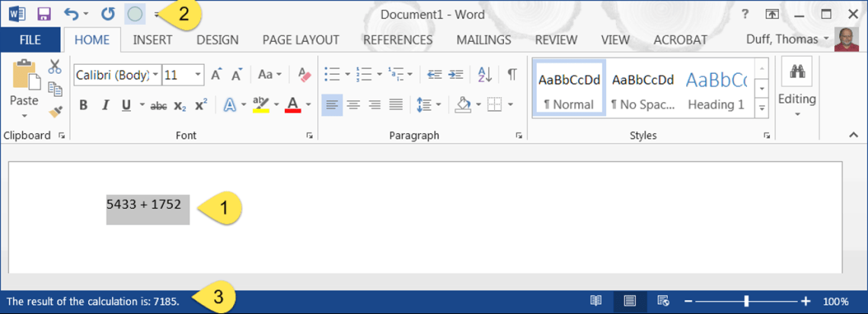Screen dimensions: 868x314
Task: Click the 100% zoom level
Action: coord(835,301)
